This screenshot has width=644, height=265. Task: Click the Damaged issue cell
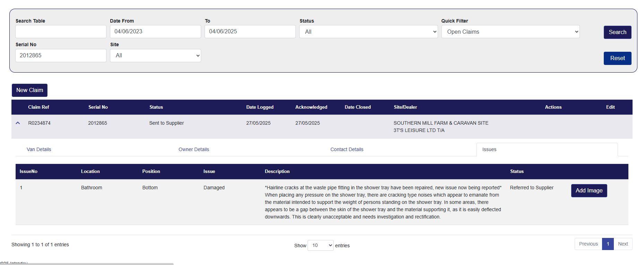pos(214,188)
